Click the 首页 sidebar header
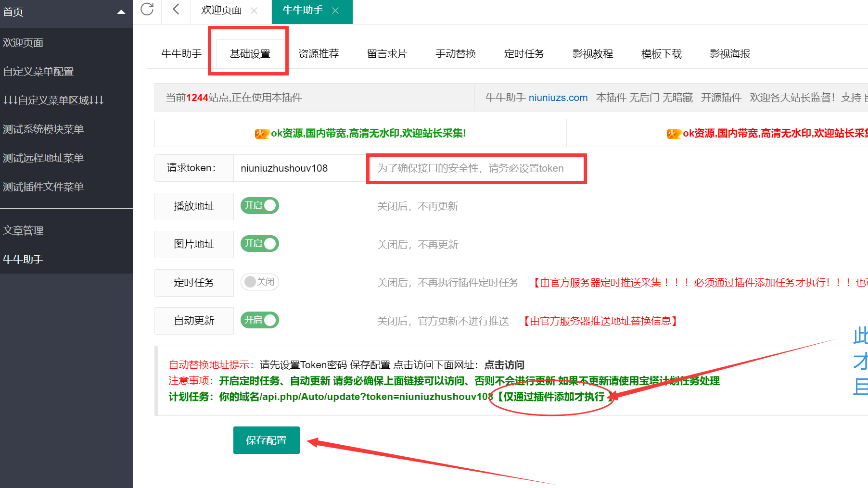 66,13
